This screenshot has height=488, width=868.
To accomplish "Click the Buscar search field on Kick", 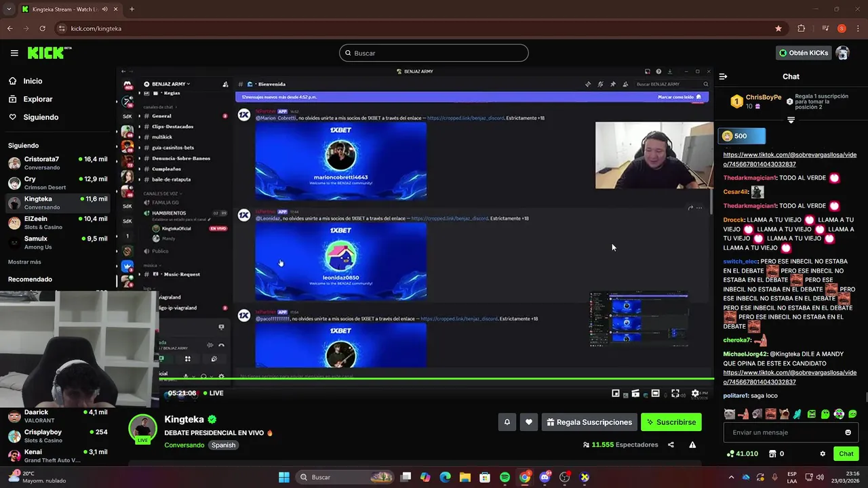I will [x=434, y=53].
